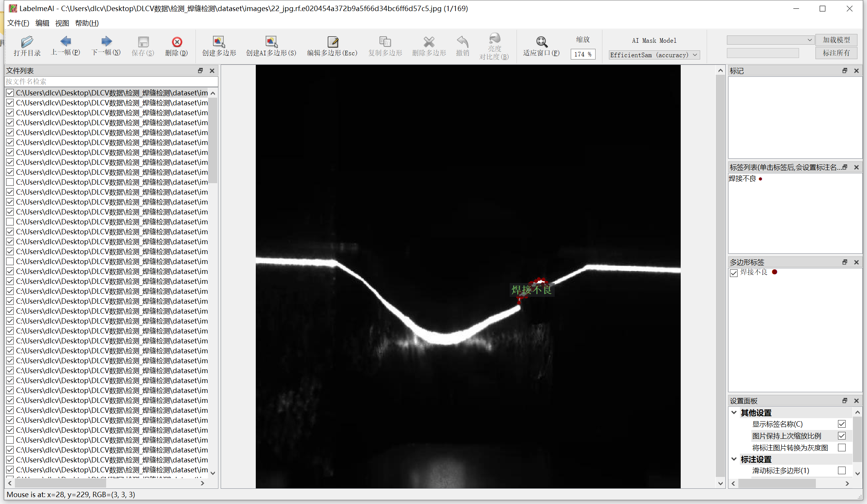
Task: Enable 滑动标注多边形(1) checkbox
Action: pos(842,470)
